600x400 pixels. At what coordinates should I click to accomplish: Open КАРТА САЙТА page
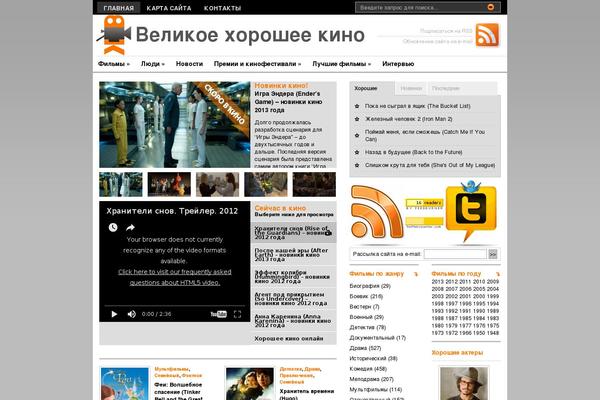[169, 8]
